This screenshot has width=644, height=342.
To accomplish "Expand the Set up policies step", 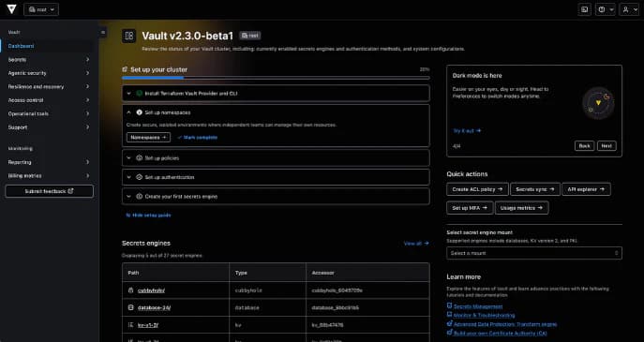I will click(x=128, y=158).
